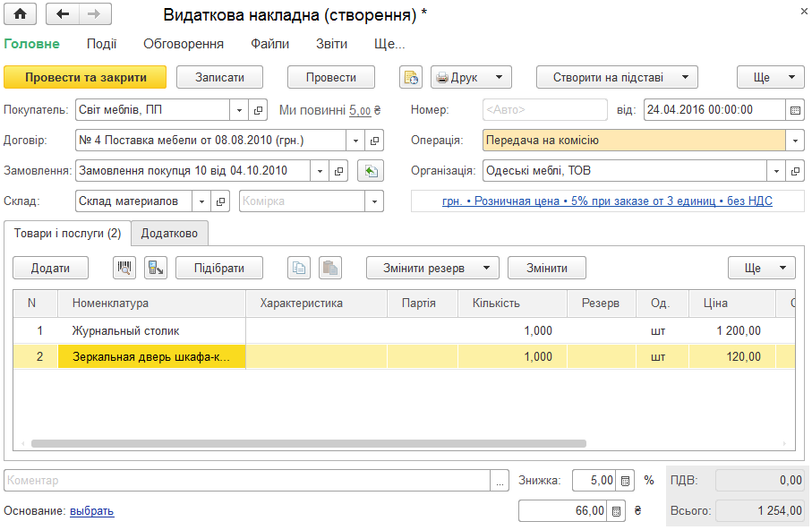Open the organization Одеські меблі card
The width and height of the screenshot is (812, 530).
coord(795,171)
